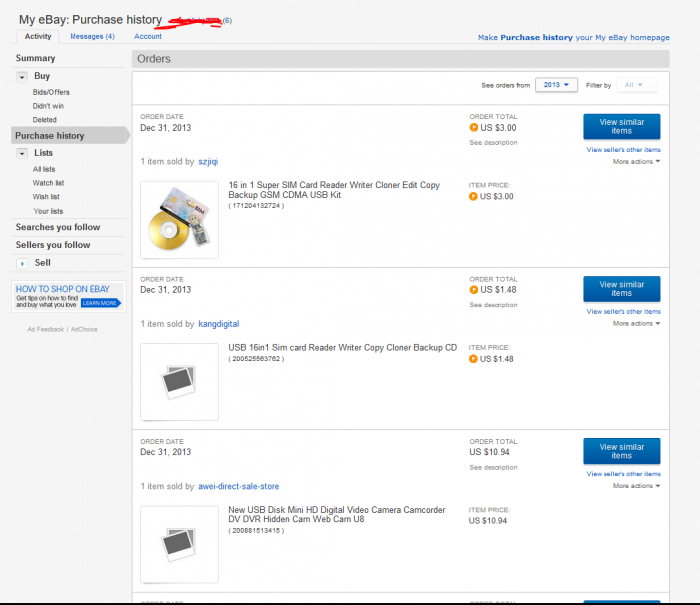This screenshot has width=700, height=605.
Task: Click the AdChoice link
Action: point(84,329)
